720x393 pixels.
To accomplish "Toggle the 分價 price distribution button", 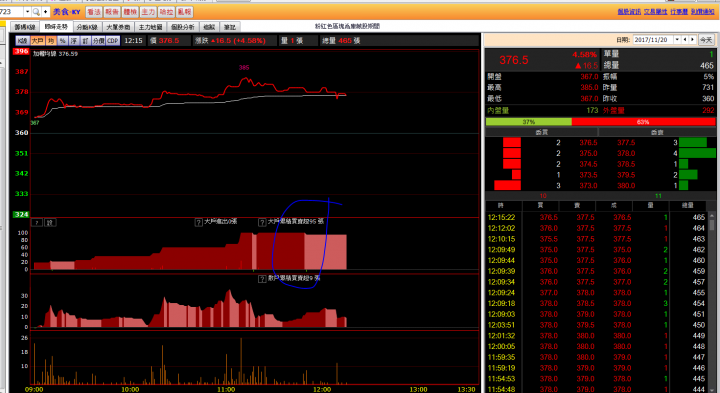I will [98, 41].
